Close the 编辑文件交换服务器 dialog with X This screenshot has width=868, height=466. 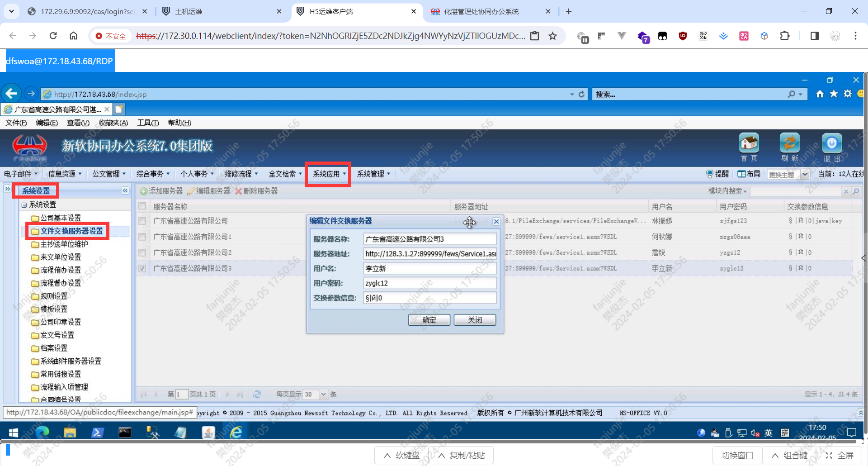(x=496, y=221)
